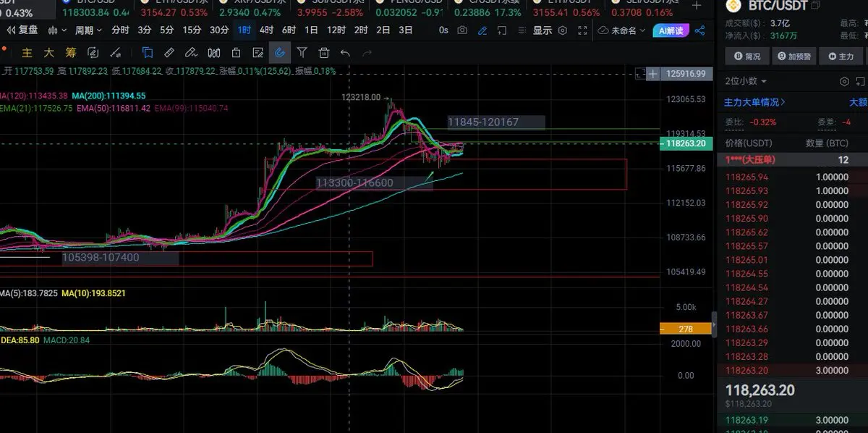Select the 4时 timeframe
The image size is (868, 433).
[x=266, y=30]
